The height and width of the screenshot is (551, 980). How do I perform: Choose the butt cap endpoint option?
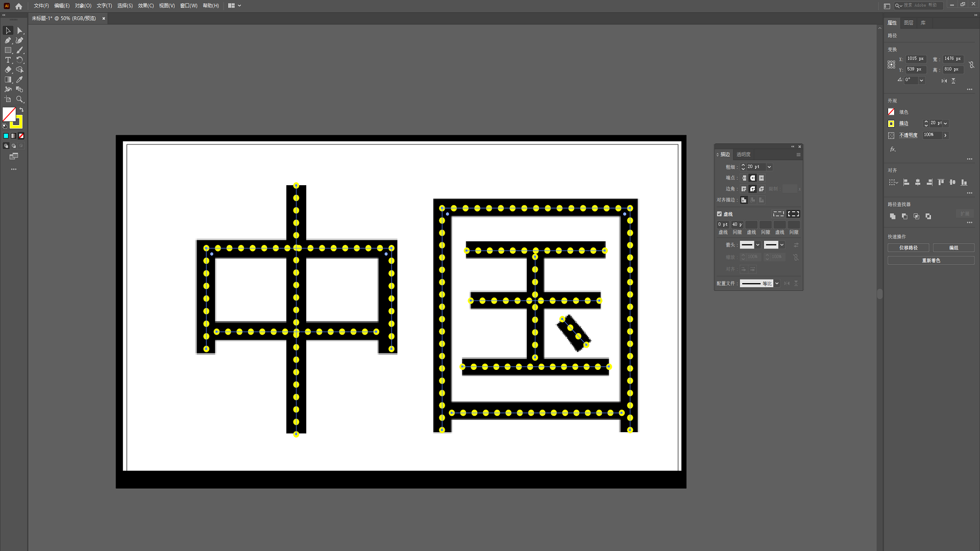(x=744, y=178)
